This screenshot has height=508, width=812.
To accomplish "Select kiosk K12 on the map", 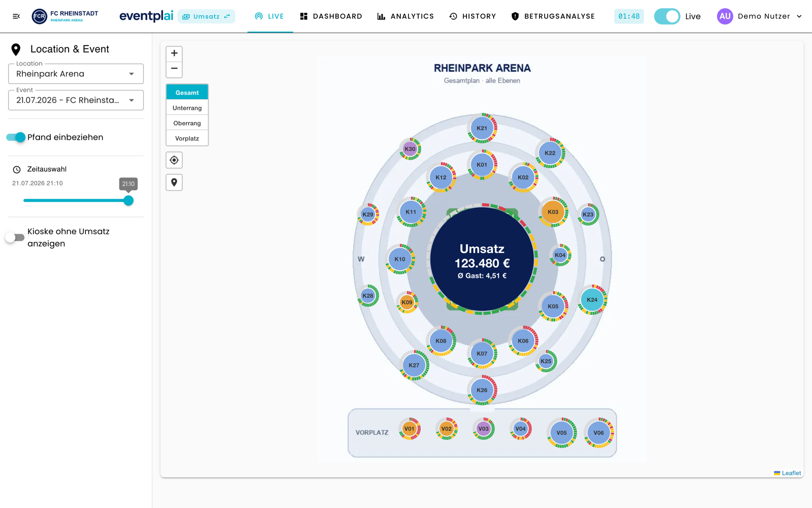I will [x=441, y=177].
